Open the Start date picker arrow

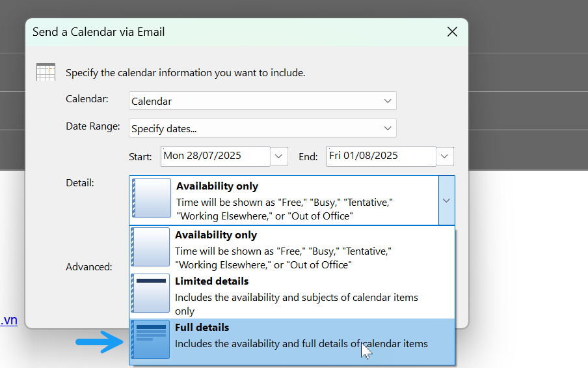279,156
